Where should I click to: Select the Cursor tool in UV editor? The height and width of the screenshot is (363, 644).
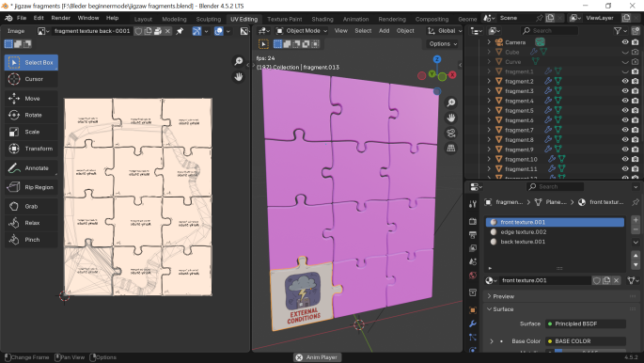31,79
